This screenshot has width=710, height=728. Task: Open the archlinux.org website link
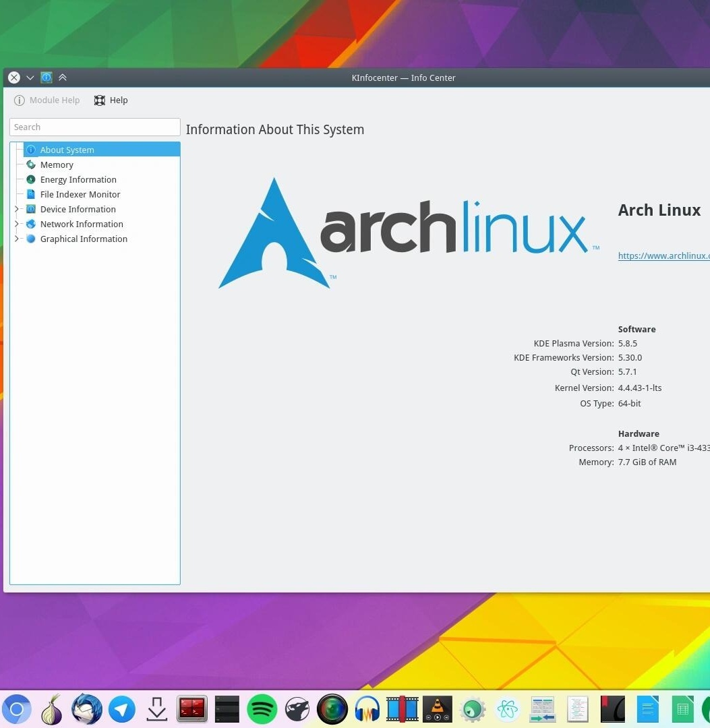[663, 255]
